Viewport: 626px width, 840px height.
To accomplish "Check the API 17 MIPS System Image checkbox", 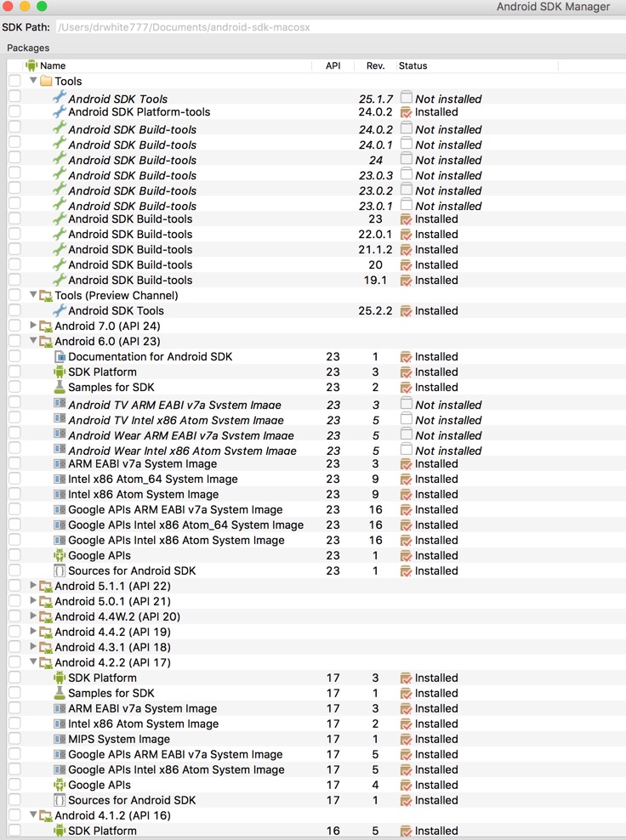I will tap(14, 739).
